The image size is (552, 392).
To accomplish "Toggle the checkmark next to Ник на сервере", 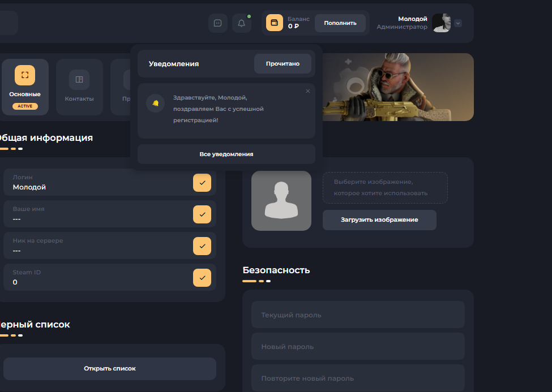I will point(202,246).
